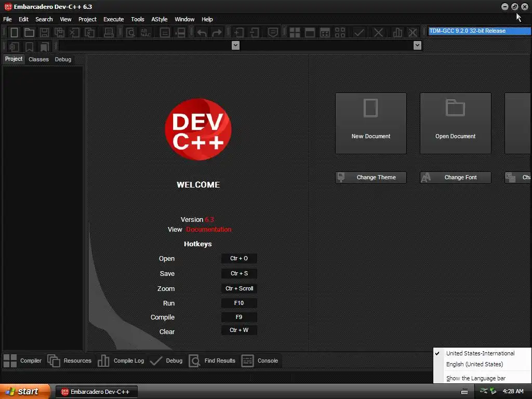The image size is (532, 399).
Task: Expand the function list combo arrow
Action: (417, 45)
